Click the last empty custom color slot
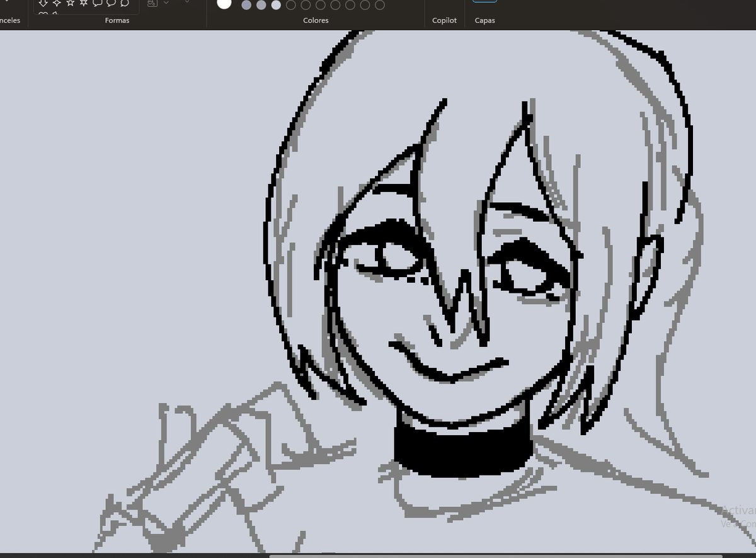The height and width of the screenshot is (558, 756). 380,5
